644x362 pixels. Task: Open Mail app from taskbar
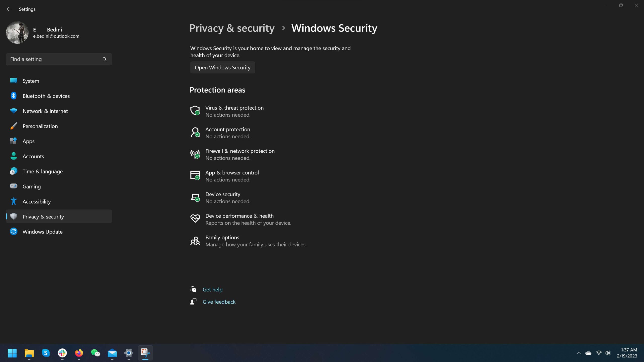(112, 353)
